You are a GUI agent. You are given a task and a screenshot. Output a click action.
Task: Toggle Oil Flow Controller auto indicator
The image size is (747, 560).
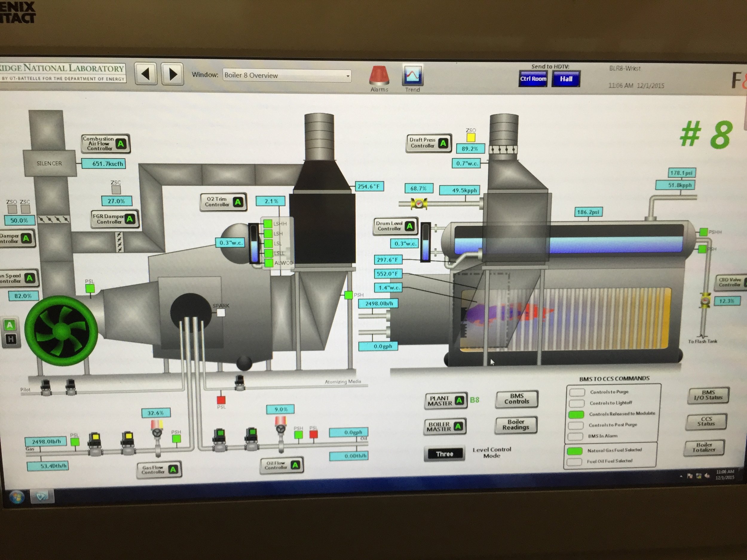tap(295, 465)
